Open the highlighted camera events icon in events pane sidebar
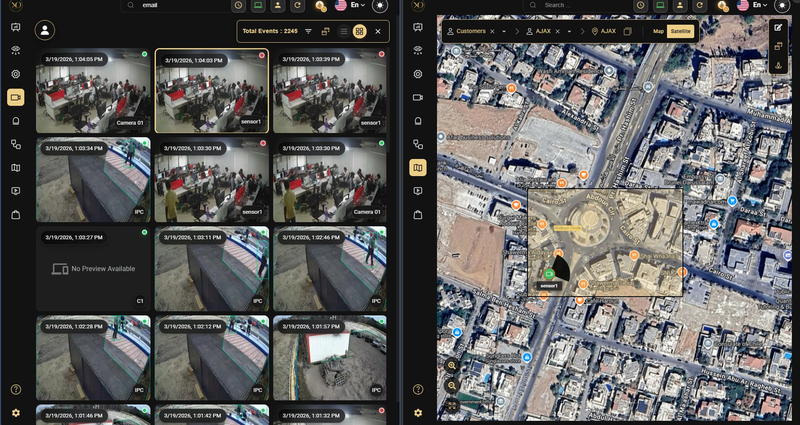 (16, 97)
